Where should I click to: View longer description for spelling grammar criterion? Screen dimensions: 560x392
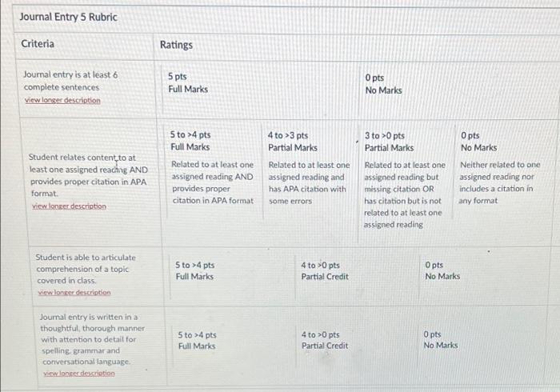click(79, 373)
